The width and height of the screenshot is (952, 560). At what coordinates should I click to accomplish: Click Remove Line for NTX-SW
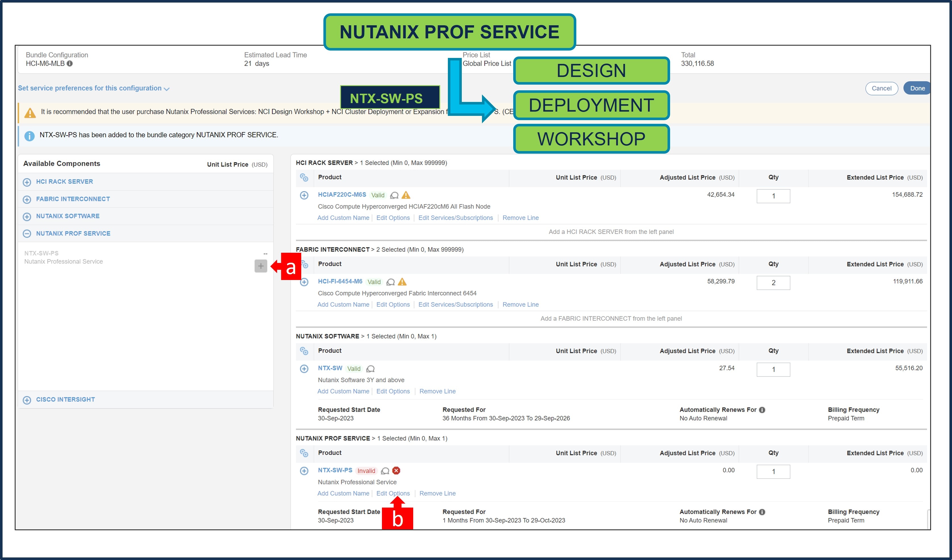click(x=437, y=392)
